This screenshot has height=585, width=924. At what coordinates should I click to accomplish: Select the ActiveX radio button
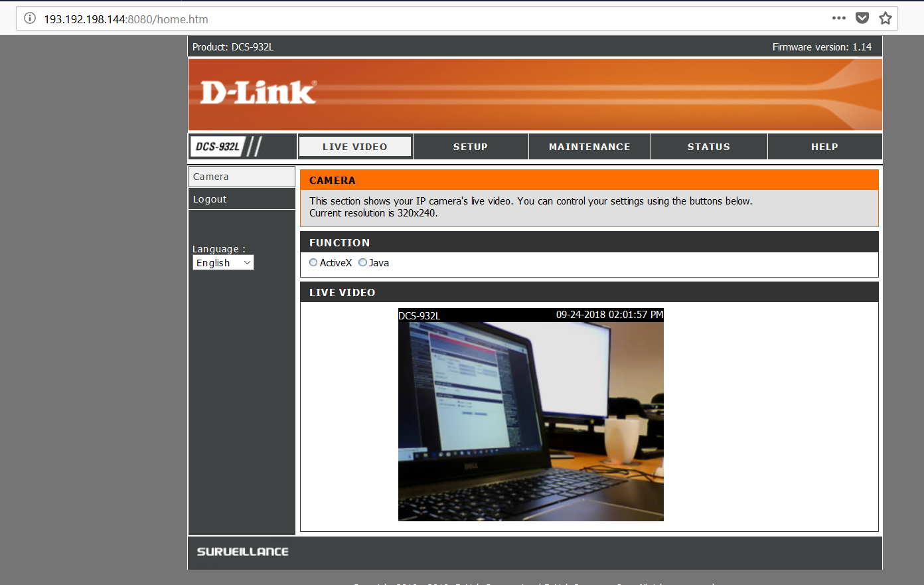pyautogui.click(x=313, y=262)
